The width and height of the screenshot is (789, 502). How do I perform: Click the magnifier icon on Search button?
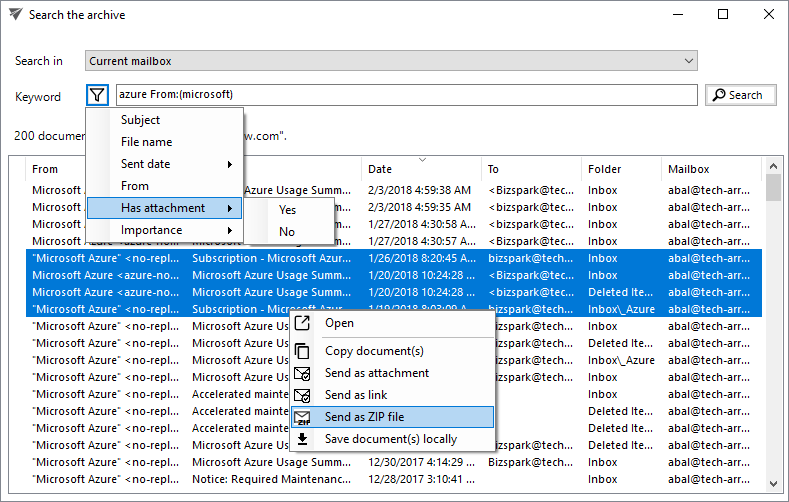[718, 95]
